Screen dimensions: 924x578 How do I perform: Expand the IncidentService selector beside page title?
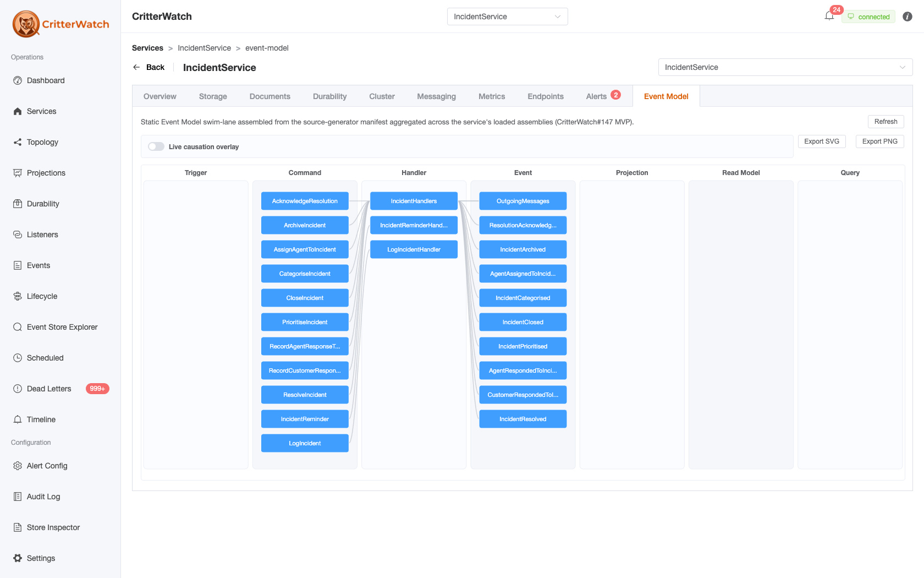pyautogui.click(x=785, y=67)
